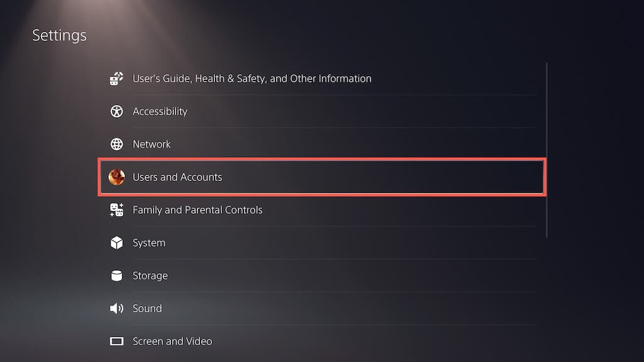Click the Storage cylinder icon
644x362 pixels.
116,275
